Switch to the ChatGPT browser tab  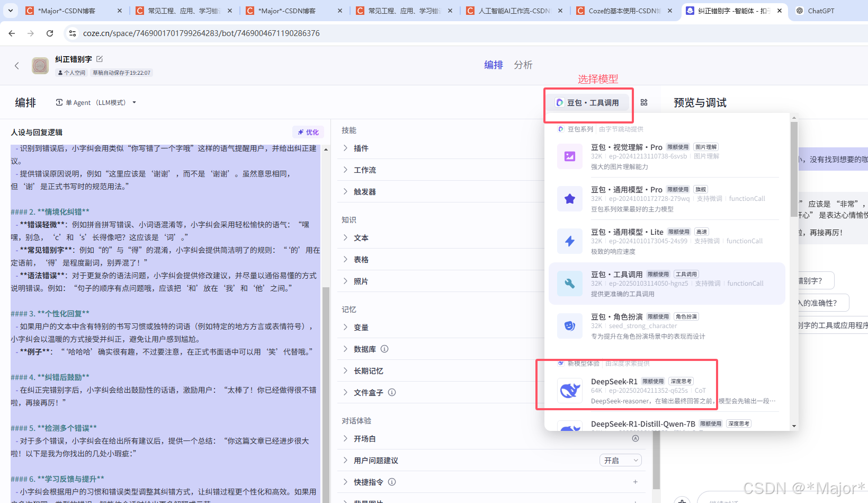[828, 11]
